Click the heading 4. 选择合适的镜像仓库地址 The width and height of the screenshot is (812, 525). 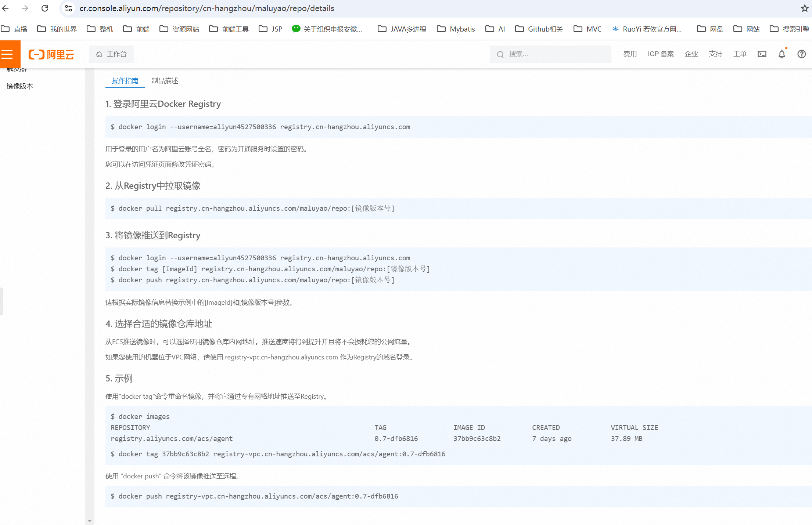159,324
